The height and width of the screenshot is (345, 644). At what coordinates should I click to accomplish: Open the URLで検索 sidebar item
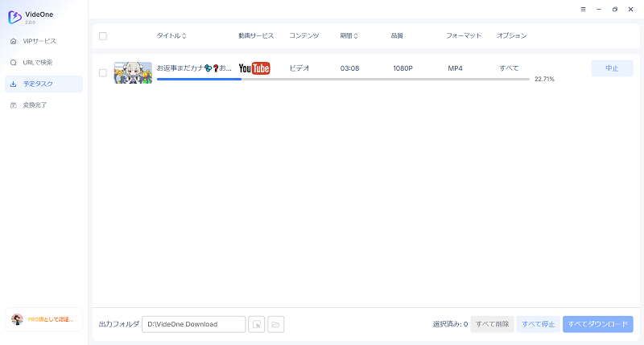click(43, 63)
